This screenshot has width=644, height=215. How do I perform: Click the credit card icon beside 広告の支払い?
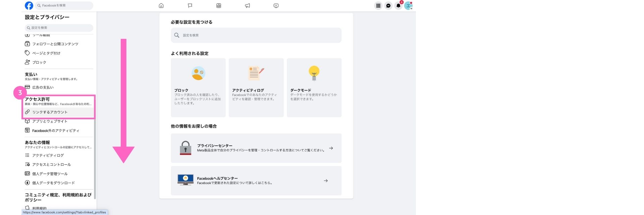click(x=28, y=87)
